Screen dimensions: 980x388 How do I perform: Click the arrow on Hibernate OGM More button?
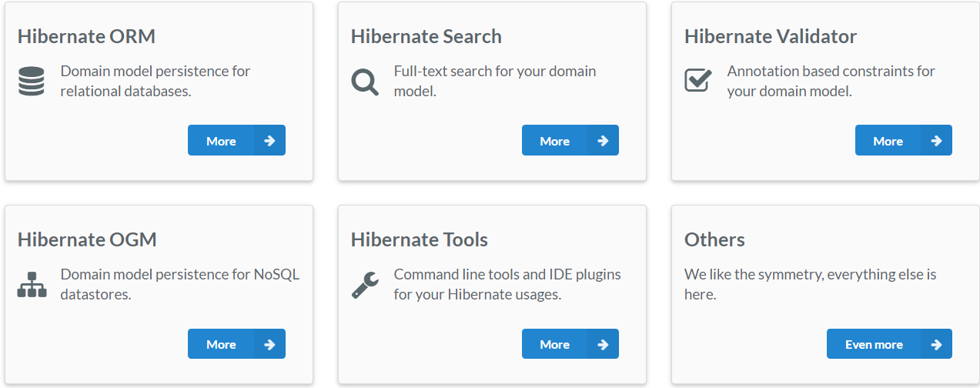click(x=269, y=344)
